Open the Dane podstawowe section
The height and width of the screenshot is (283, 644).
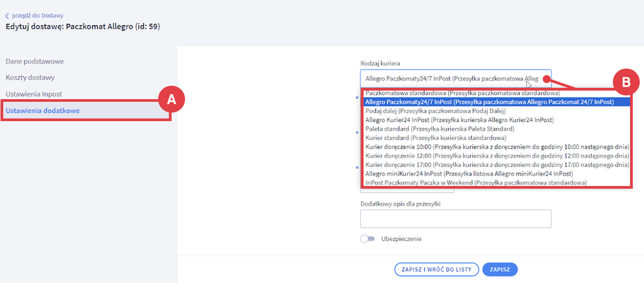(x=35, y=61)
